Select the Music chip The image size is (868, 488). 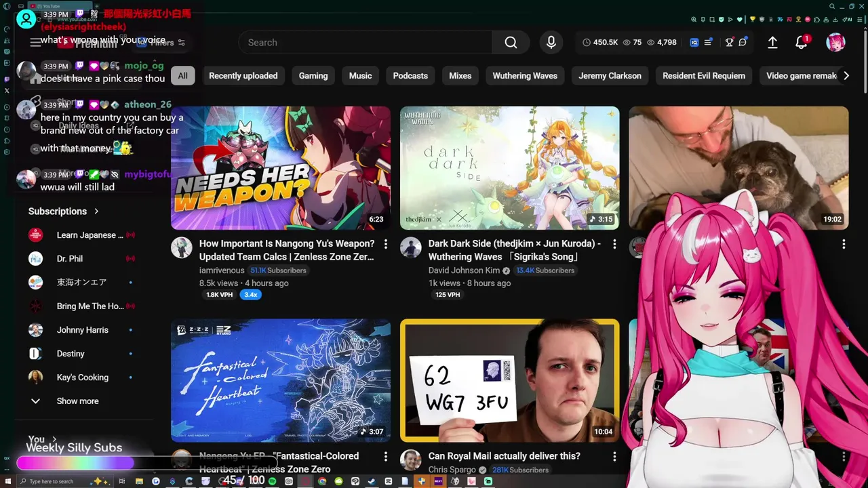pyautogui.click(x=360, y=76)
